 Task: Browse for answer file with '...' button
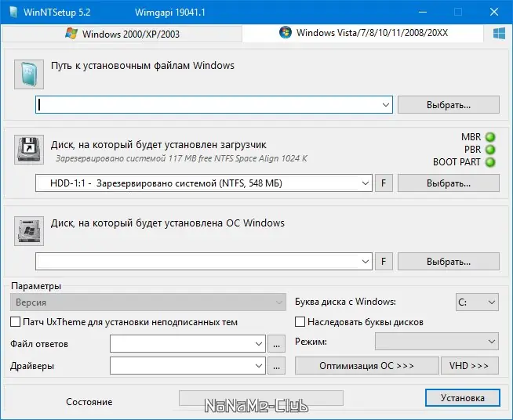click(x=276, y=344)
